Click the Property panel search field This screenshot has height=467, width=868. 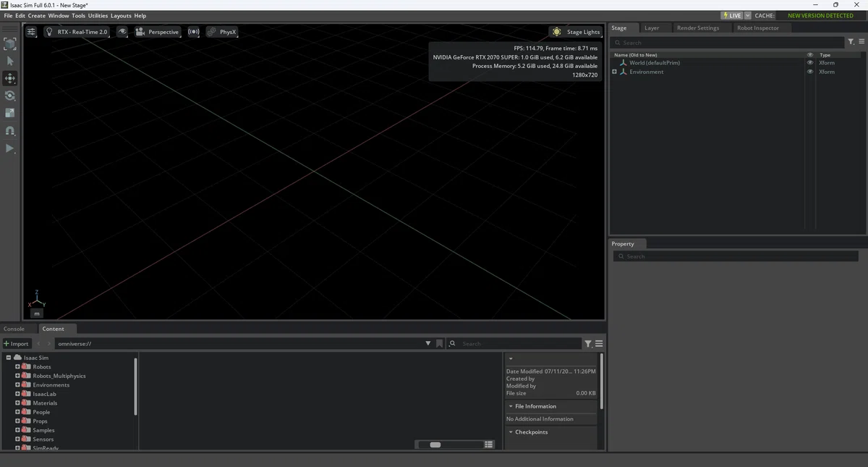(736, 256)
